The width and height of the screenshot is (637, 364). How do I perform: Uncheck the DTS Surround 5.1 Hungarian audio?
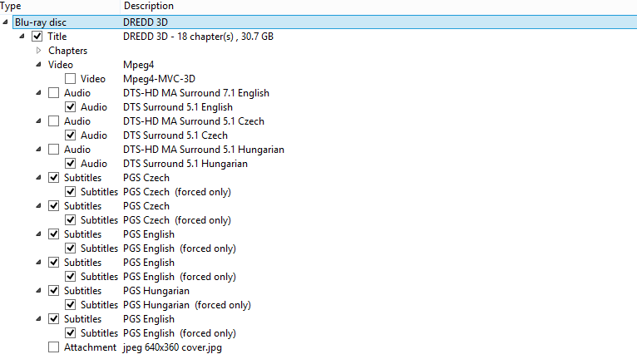pos(70,163)
